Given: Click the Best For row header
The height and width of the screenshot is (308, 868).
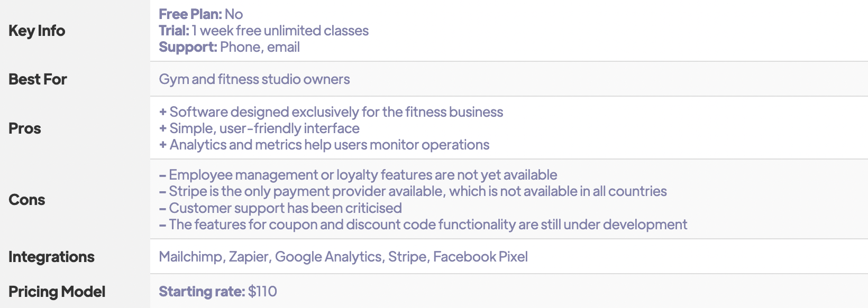Looking at the screenshot, I should pos(38,79).
